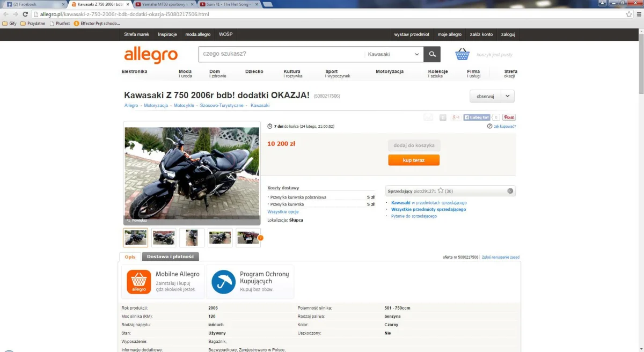Click 'zaloguj' in the top bar
The height and width of the screenshot is (352, 644).
(508, 34)
